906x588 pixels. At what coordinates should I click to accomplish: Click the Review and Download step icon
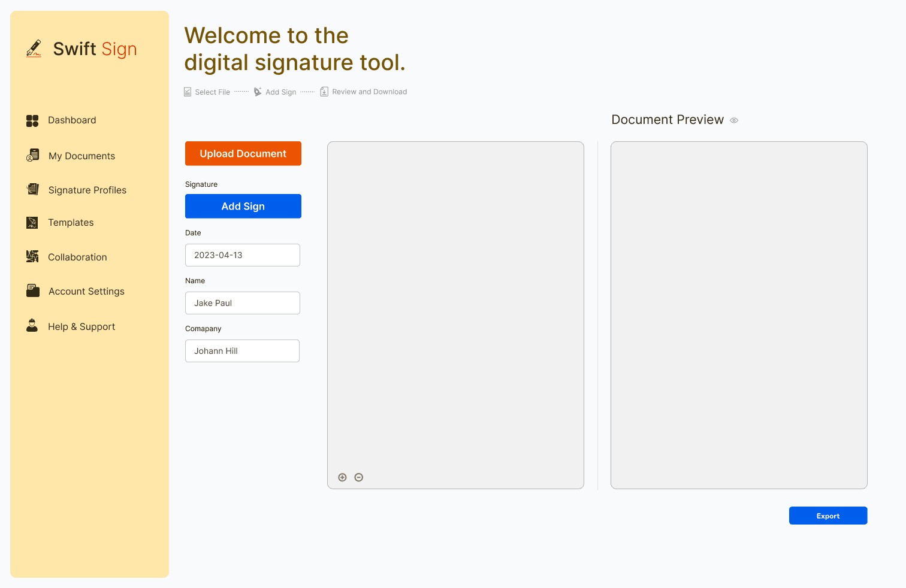[324, 91]
